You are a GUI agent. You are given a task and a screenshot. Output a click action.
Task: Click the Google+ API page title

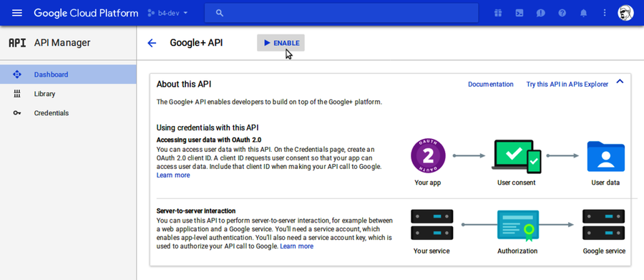pos(196,43)
